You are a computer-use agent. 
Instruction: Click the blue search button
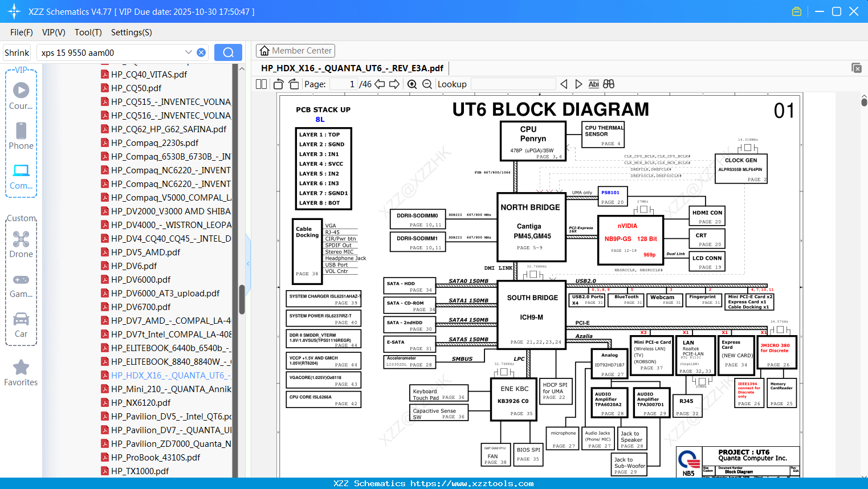[228, 52]
